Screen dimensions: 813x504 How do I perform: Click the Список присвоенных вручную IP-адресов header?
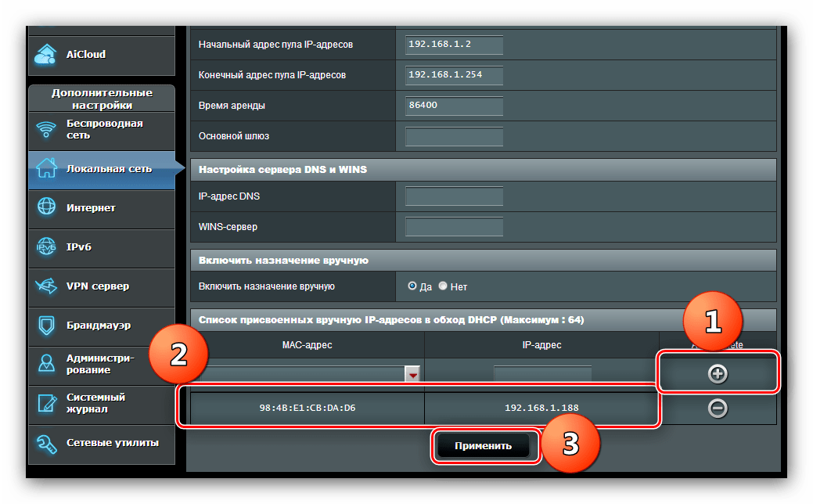[x=484, y=320]
